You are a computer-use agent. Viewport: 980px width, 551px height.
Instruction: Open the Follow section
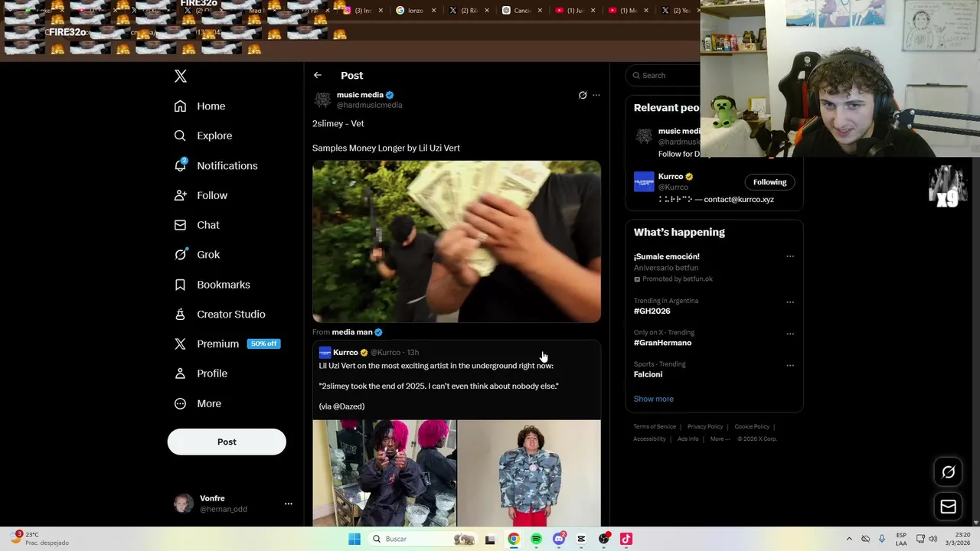point(201,196)
